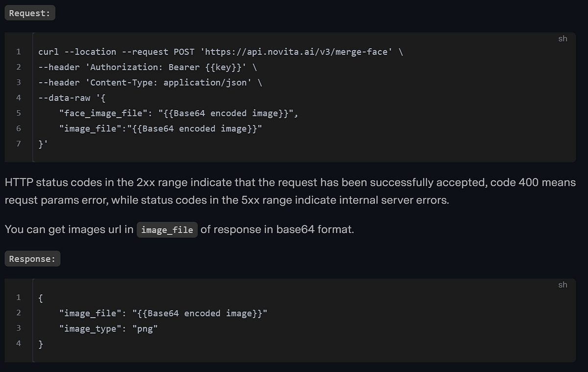The height and width of the screenshot is (372, 588).
Task: Click line number 1 of request code
Action: 19,52
